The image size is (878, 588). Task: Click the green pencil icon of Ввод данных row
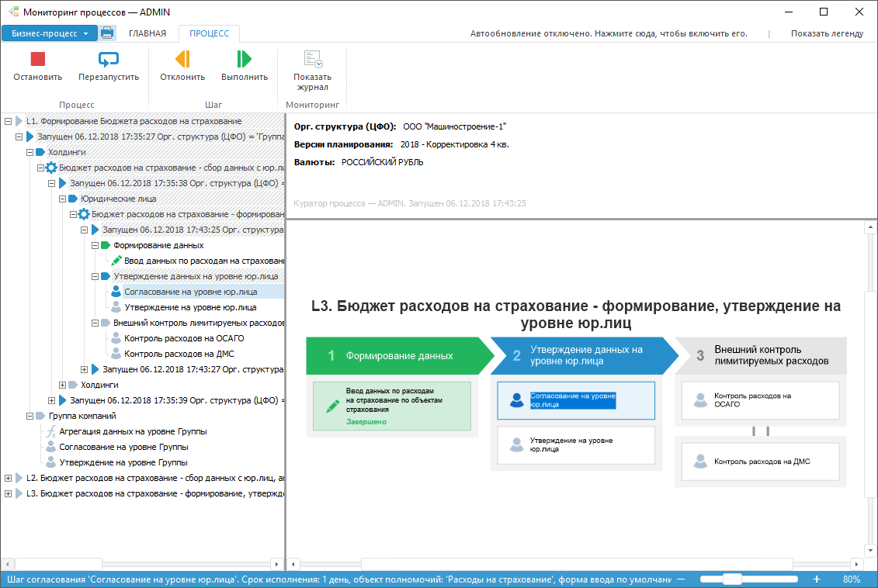pos(116,261)
